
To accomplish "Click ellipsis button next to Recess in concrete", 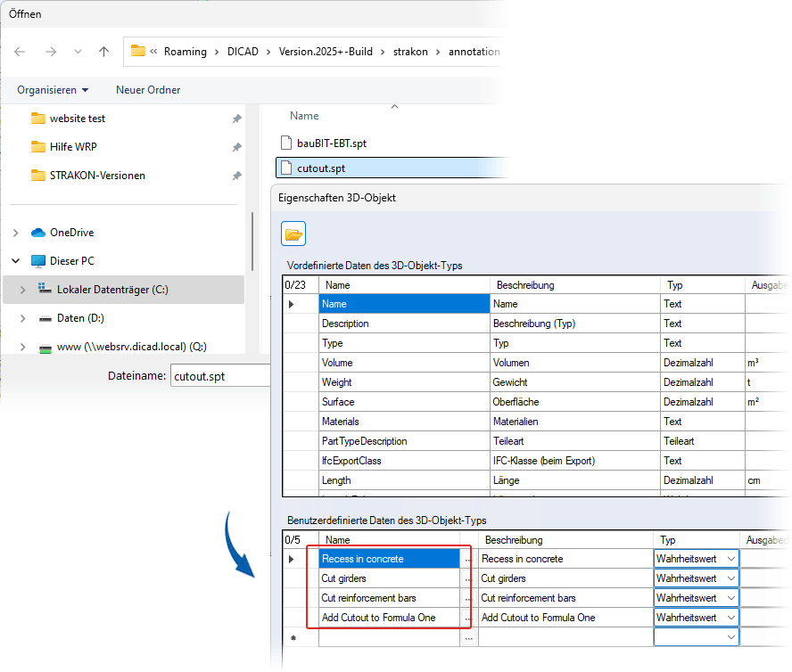I will tap(468, 560).
